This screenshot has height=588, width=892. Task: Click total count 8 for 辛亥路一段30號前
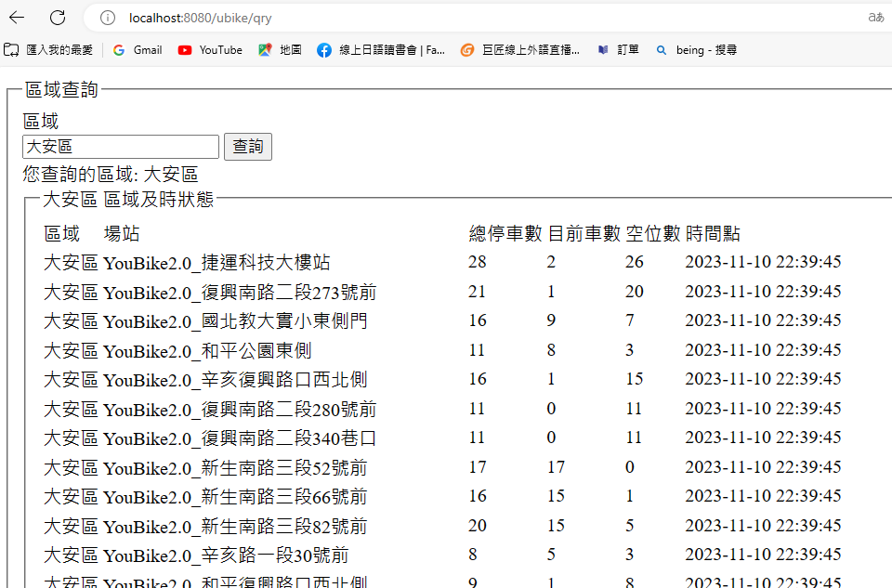pos(473,555)
